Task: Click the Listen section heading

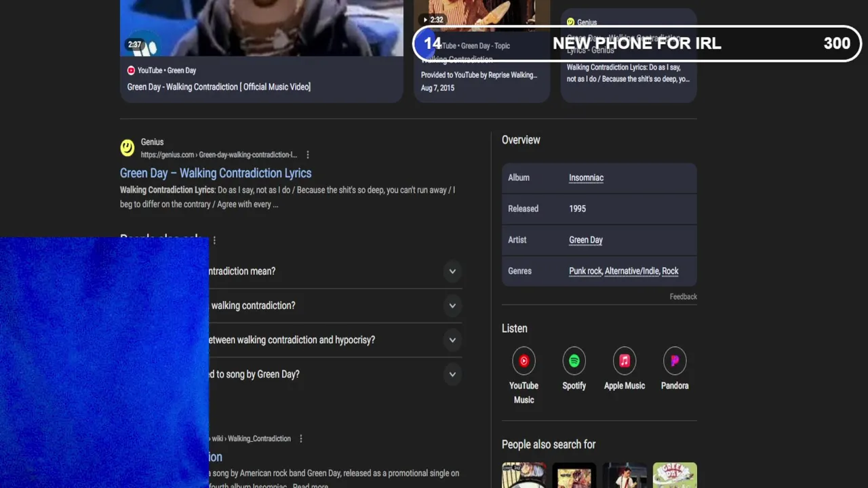Action: [x=514, y=328]
